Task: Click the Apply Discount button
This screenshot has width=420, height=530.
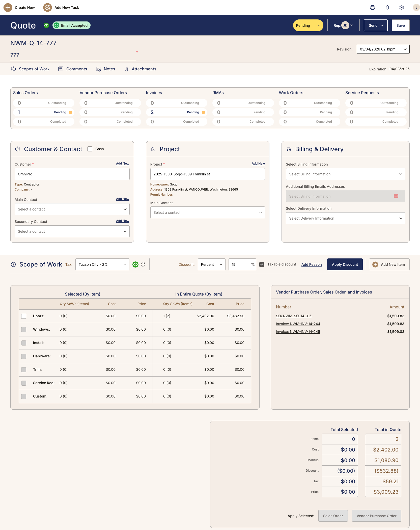Action: tap(345, 264)
